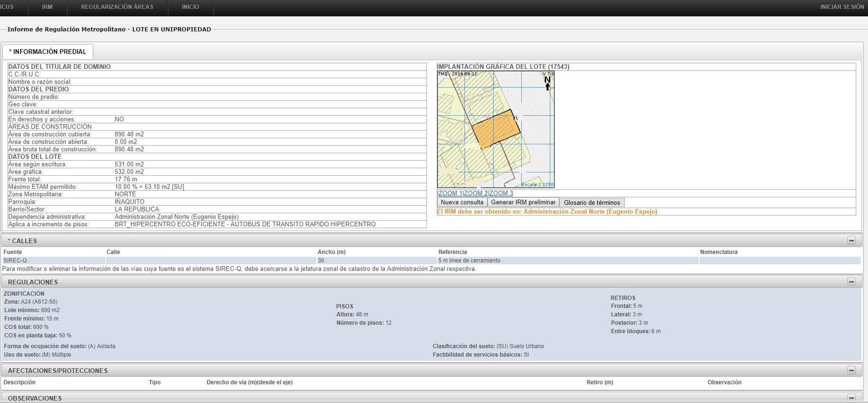Click the ZOOM 2 link

(475, 193)
